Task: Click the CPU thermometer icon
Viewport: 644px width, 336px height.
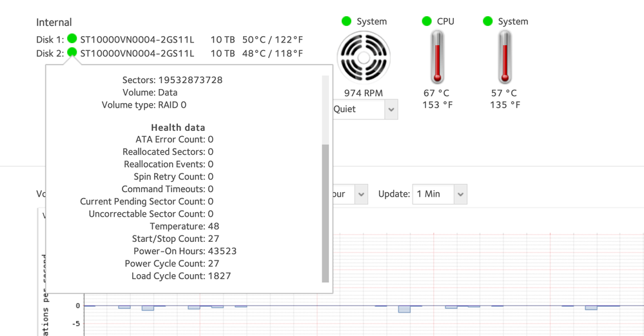Action: tap(438, 57)
